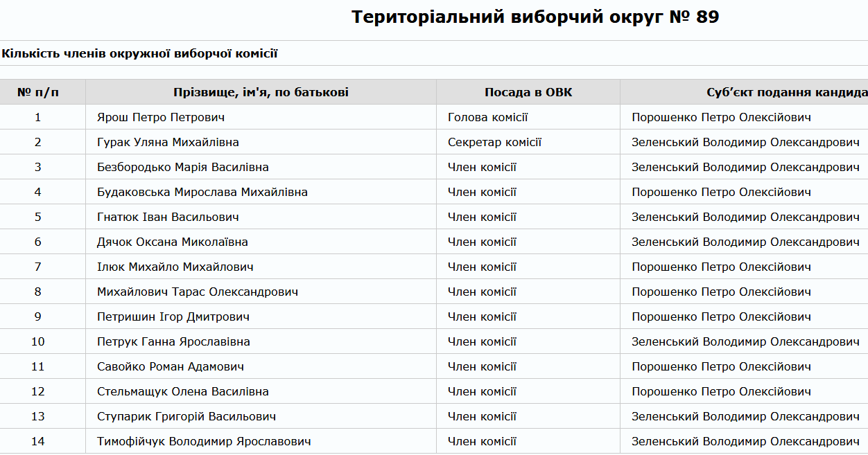Screen dimensions: 868x455
Task: Click the "Секретар комісії" position cell
Action: pyautogui.click(x=494, y=142)
